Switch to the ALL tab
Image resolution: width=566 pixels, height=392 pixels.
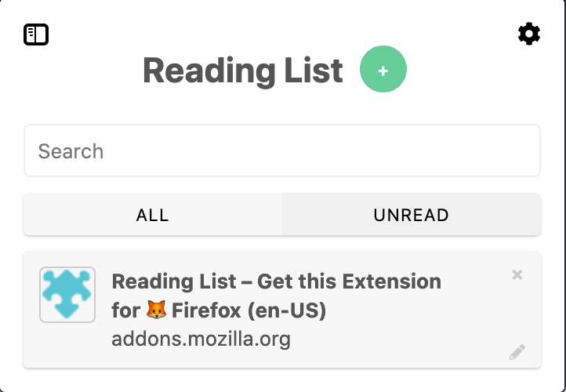point(153,215)
